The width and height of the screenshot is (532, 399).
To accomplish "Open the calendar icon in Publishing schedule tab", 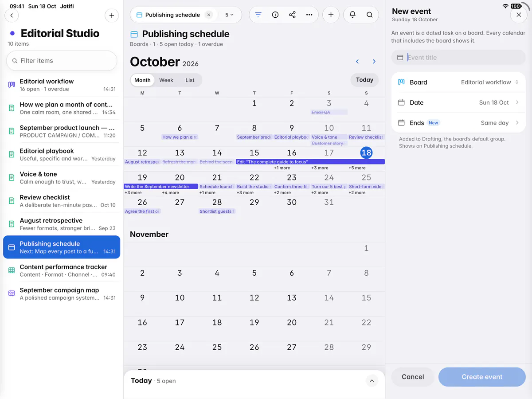I will tap(139, 15).
